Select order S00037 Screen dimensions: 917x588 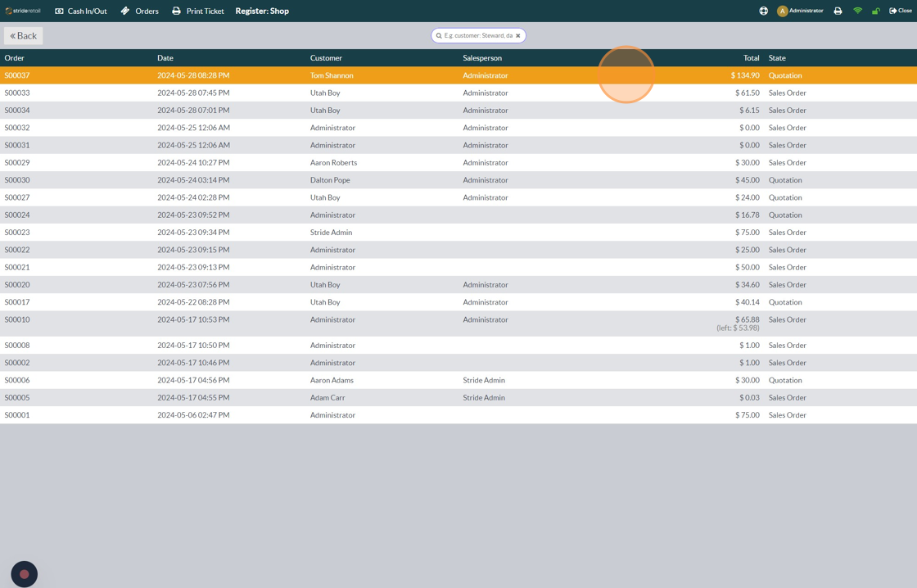pos(458,75)
